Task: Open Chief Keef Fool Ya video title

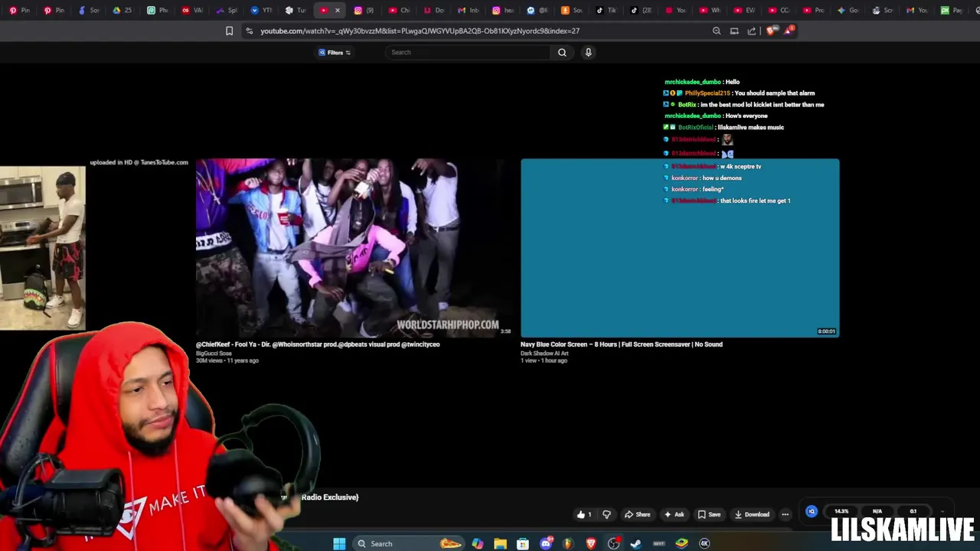Action: 318,344
